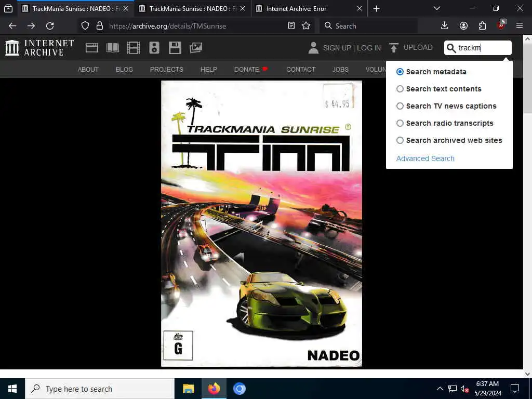Screen dimensions: 532x399
Task: Open a new tab with the plus button
Action: pyautogui.click(x=376, y=8)
